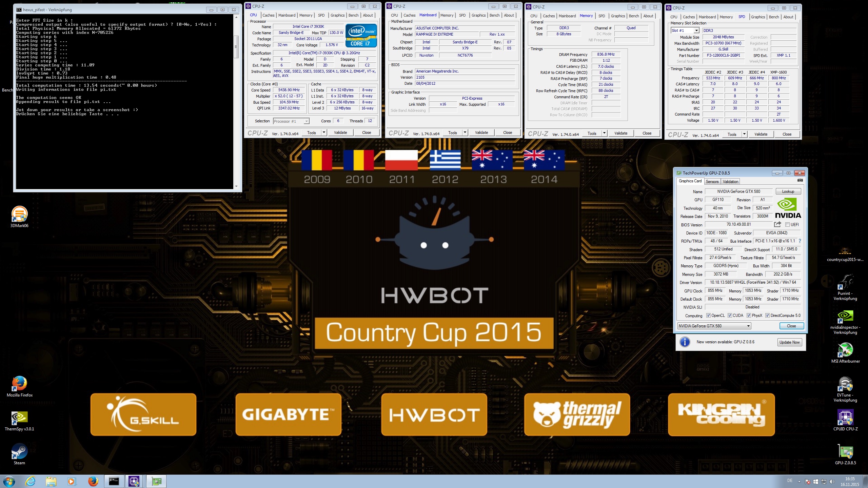Open Windows Media Player from the taskbar
Image resolution: width=868 pixels, height=488 pixels.
(72, 481)
